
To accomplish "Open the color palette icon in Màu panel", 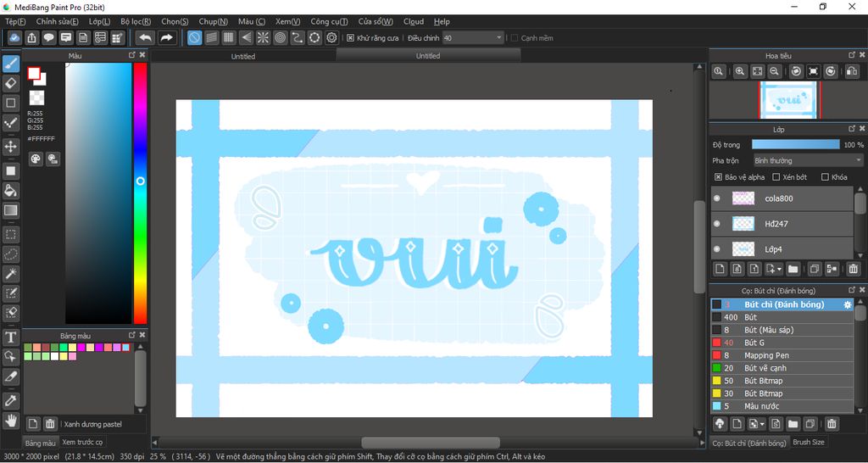I will click(x=36, y=159).
